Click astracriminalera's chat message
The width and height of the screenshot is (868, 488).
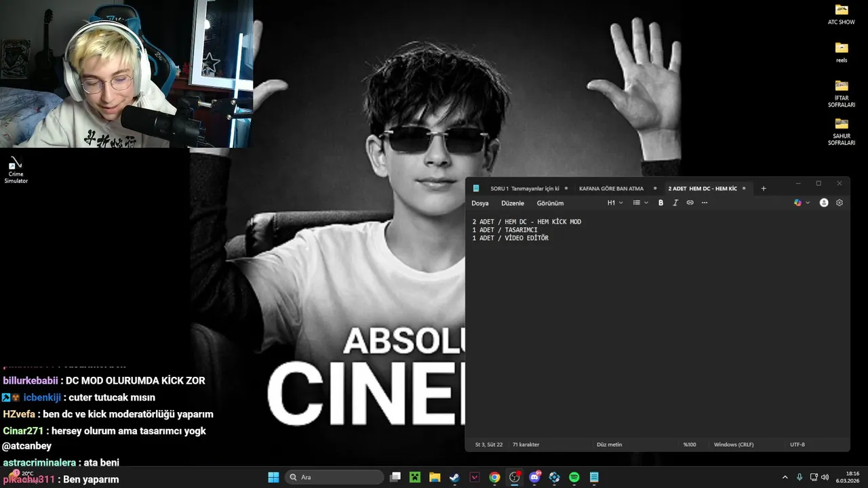pyautogui.click(x=61, y=463)
